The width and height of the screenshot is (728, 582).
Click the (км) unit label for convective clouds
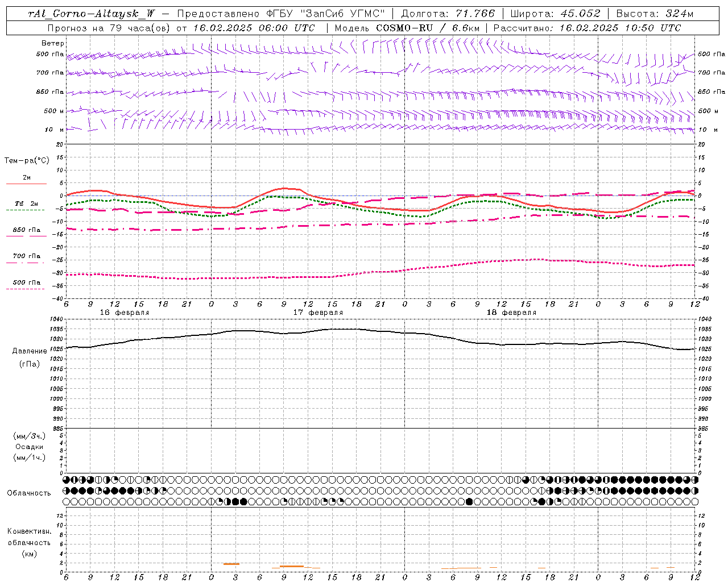(29, 554)
